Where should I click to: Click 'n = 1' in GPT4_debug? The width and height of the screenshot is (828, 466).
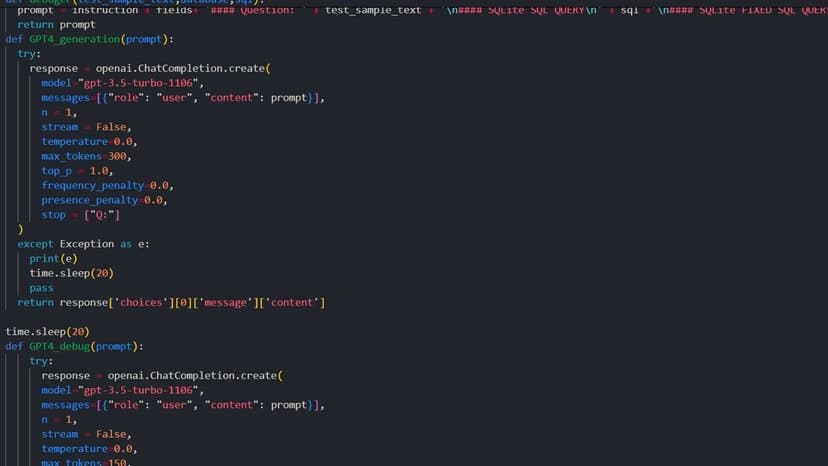[59, 420]
